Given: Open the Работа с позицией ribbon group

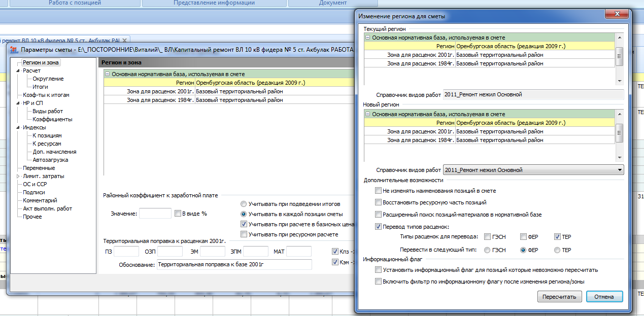Looking at the screenshot, I should [x=75, y=3].
